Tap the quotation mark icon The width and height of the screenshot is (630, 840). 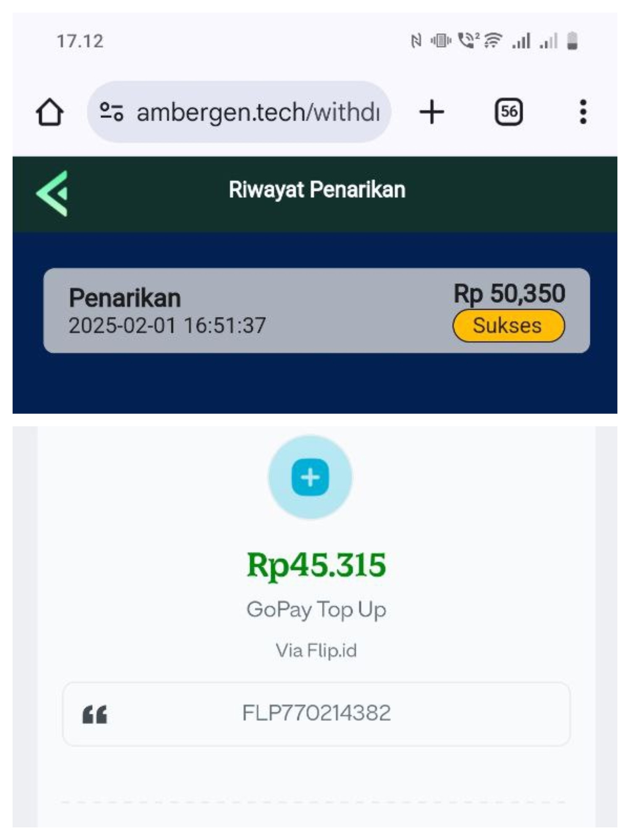[95, 714]
